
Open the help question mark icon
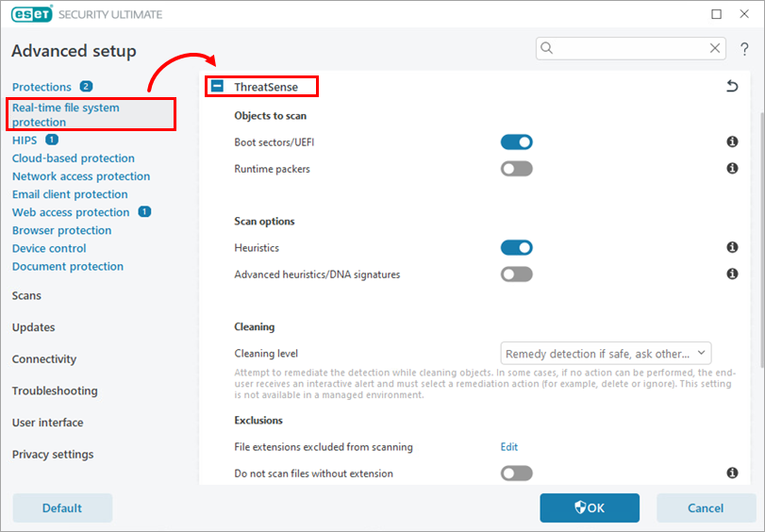(744, 49)
